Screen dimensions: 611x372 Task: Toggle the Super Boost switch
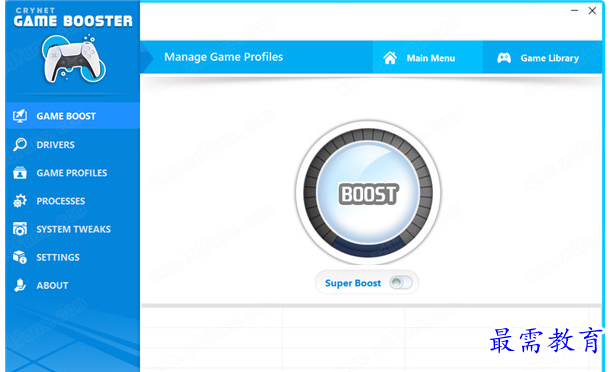(x=401, y=282)
